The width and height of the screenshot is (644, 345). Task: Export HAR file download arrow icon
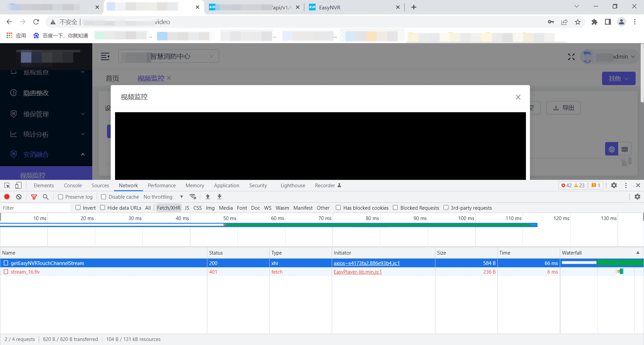pos(219,197)
